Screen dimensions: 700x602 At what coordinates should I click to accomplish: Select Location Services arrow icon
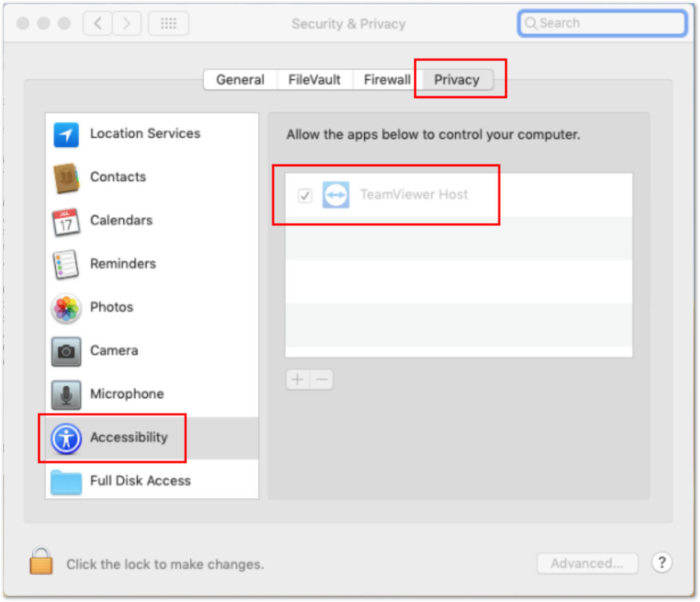(66, 134)
